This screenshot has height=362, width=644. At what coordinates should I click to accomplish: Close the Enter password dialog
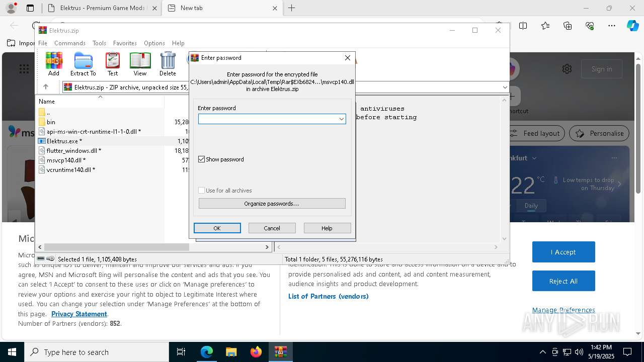(x=347, y=58)
